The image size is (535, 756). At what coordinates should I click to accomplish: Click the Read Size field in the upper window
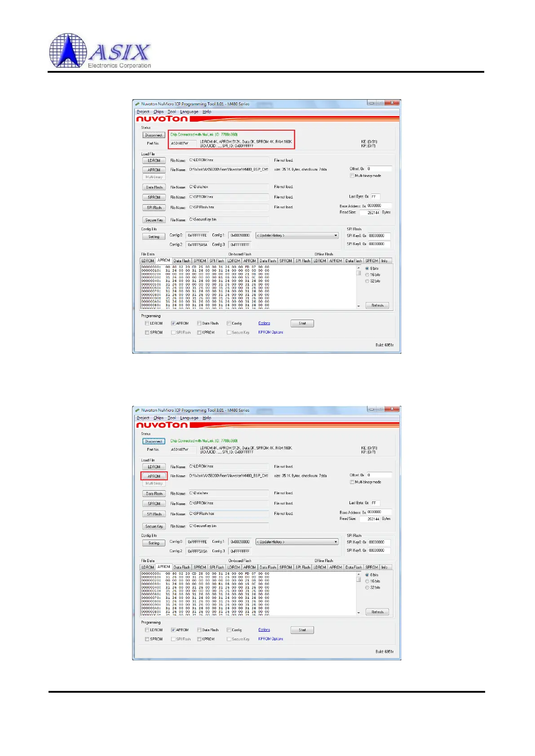pos(370,213)
